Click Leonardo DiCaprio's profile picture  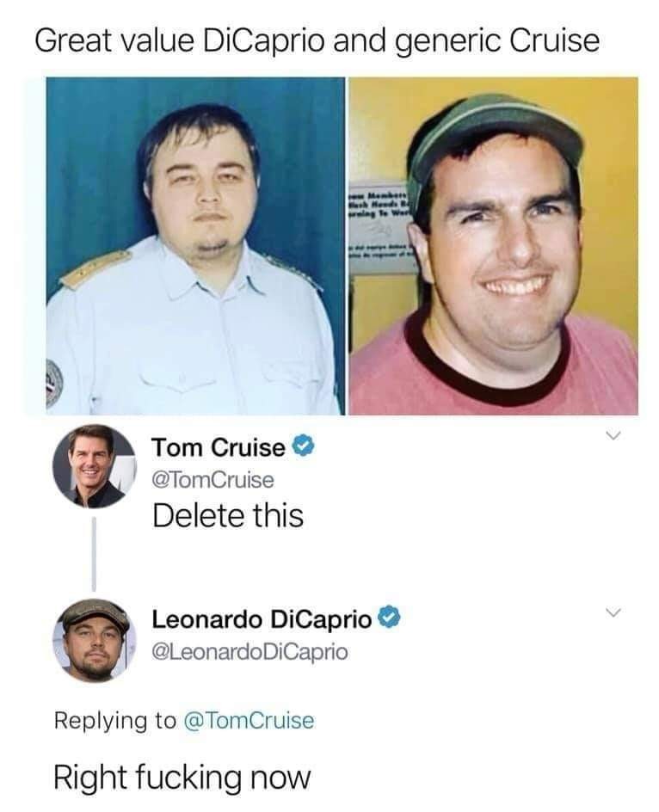94,638
